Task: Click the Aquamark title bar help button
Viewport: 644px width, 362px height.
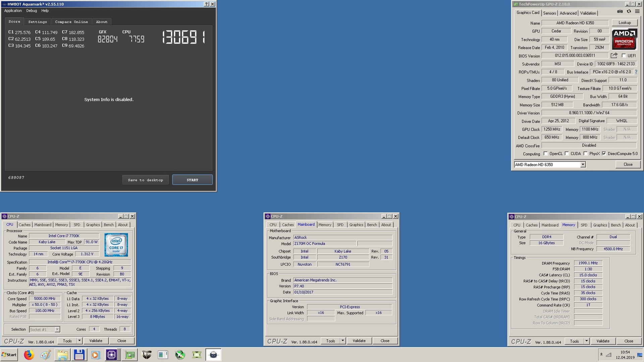Action: point(206,4)
